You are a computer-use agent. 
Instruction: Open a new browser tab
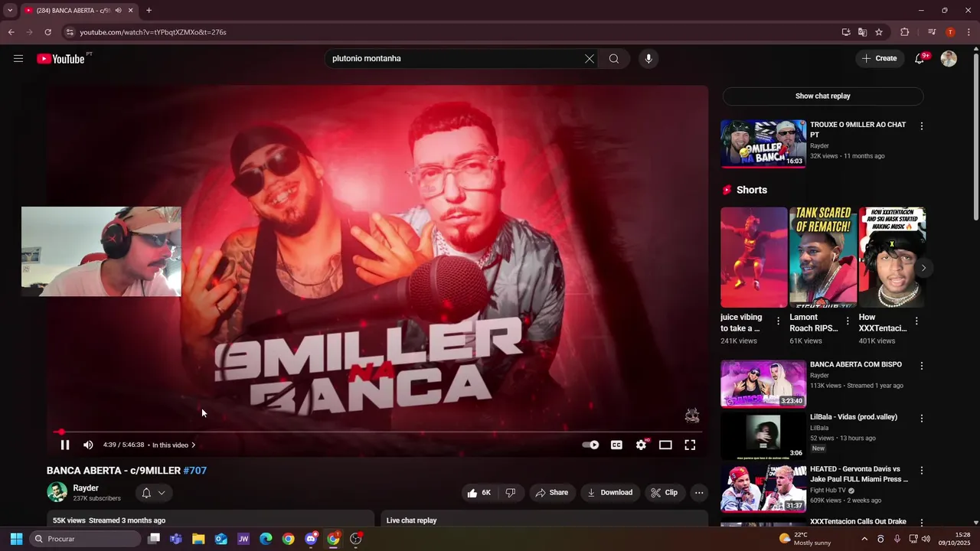149,10
